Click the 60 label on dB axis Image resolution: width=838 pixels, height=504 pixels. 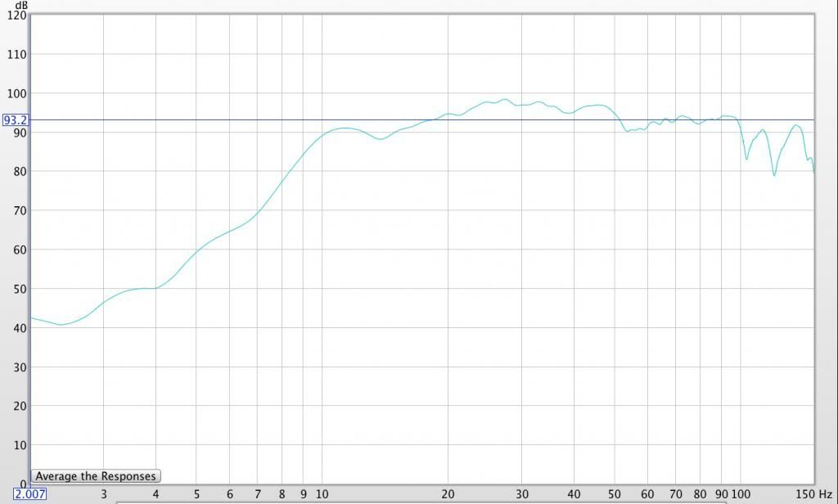pyautogui.click(x=20, y=250)
